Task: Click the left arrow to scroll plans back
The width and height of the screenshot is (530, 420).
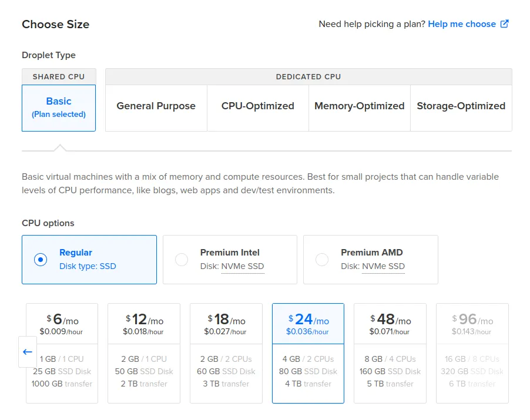Action: click(x=28, y=352)
